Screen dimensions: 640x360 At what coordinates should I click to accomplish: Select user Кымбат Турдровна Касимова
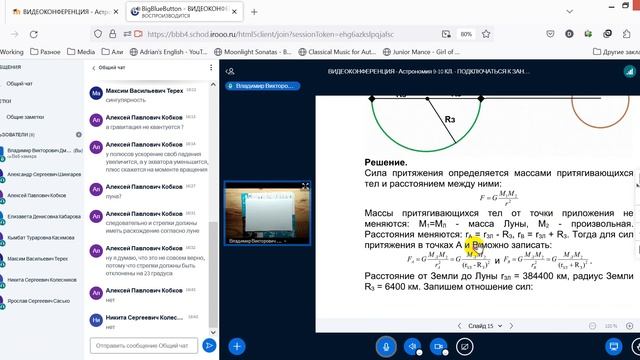pyautogui.click(x=42, y=238)
